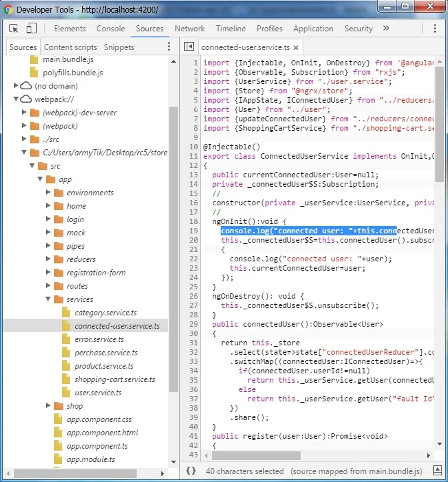Open shopping-cart.service.ts in the tree
448x482 pixels.
coord(115,379)
